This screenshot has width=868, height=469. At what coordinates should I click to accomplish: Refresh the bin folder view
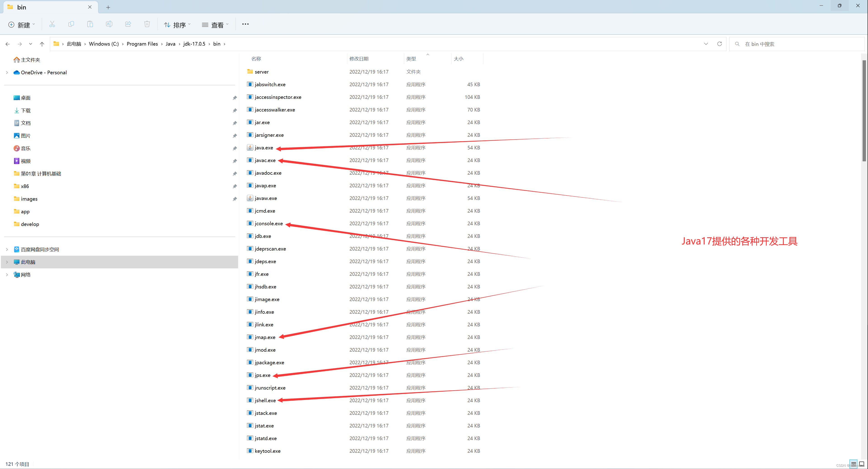click(719, 44)
